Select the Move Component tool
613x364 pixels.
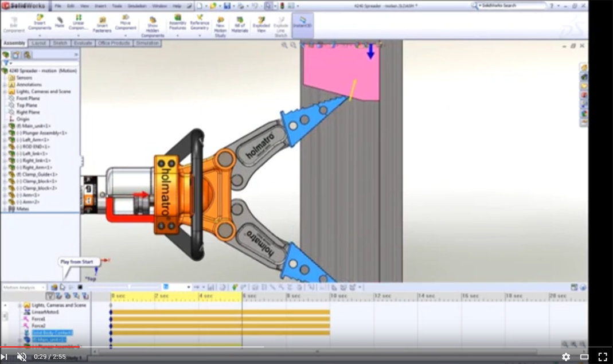point(126,23)
